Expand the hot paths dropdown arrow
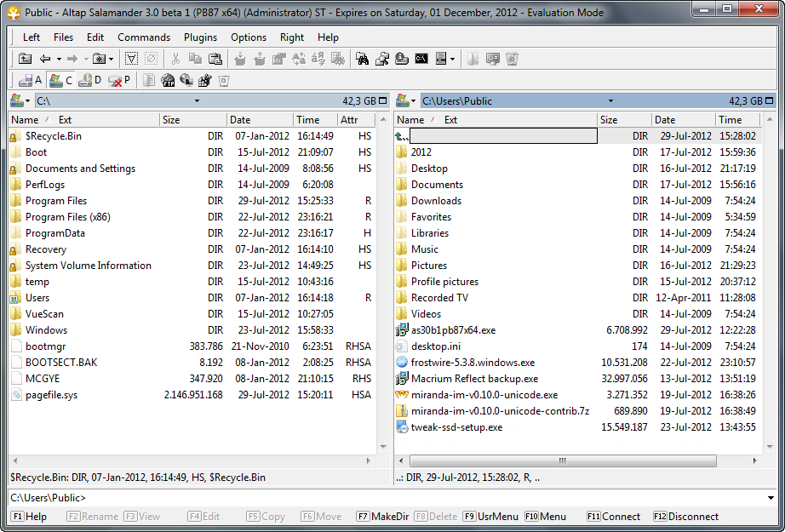Viewport: 785px width, 532px height. (x=112, y=59)
